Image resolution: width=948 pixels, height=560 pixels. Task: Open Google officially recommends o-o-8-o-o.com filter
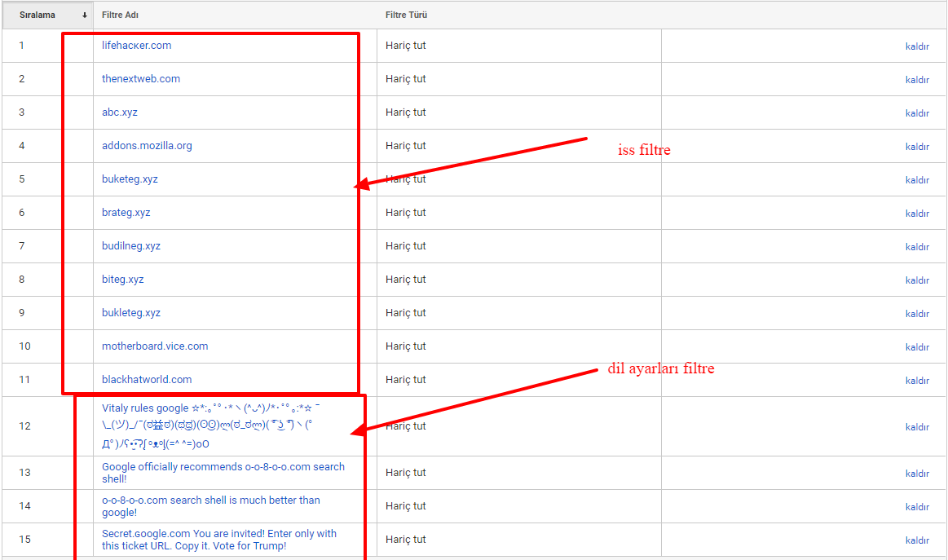223,472
